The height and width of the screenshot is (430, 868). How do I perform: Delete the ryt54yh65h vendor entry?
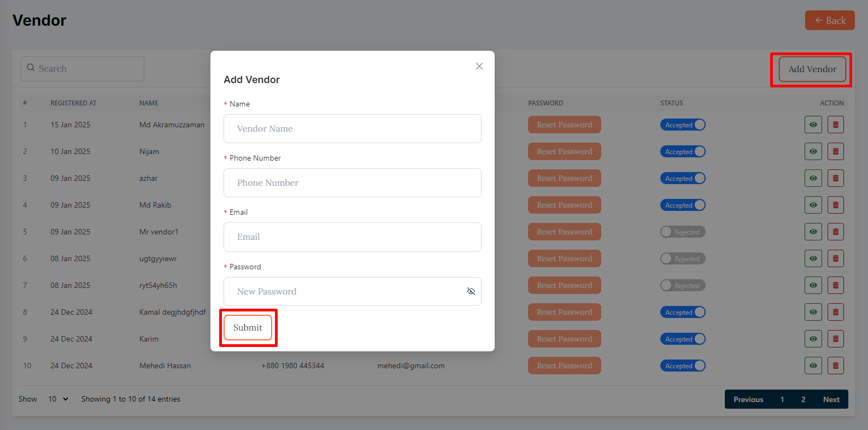[x=835, y=285]
